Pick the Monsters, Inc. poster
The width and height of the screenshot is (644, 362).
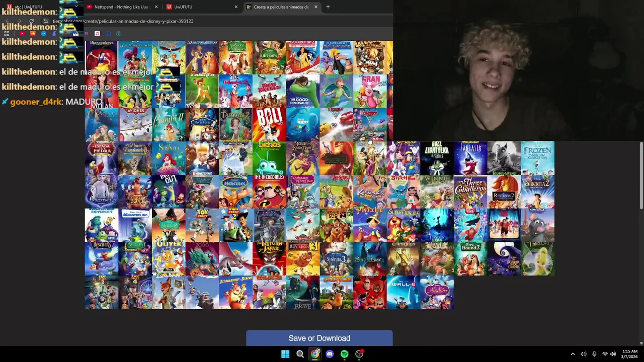pos(135,225)
